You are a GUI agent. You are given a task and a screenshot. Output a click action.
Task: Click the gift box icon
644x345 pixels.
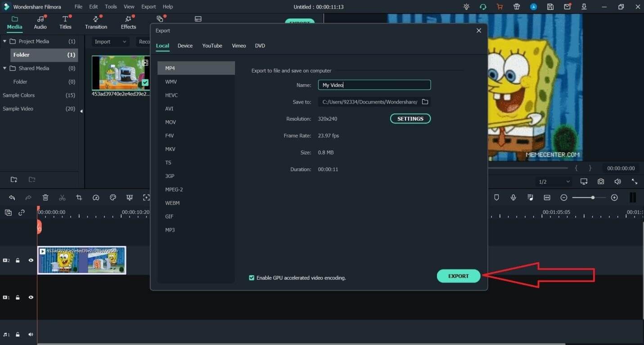(x=517, y=7)
